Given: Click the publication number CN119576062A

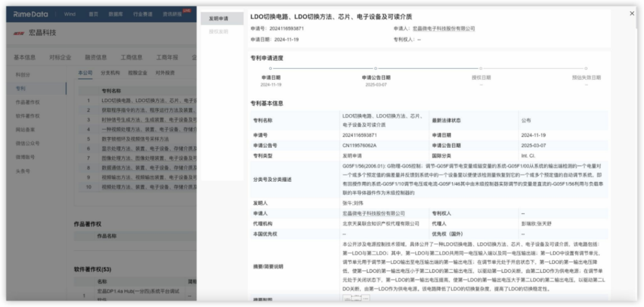Looking at the screenshot, I should click(360, 145).
